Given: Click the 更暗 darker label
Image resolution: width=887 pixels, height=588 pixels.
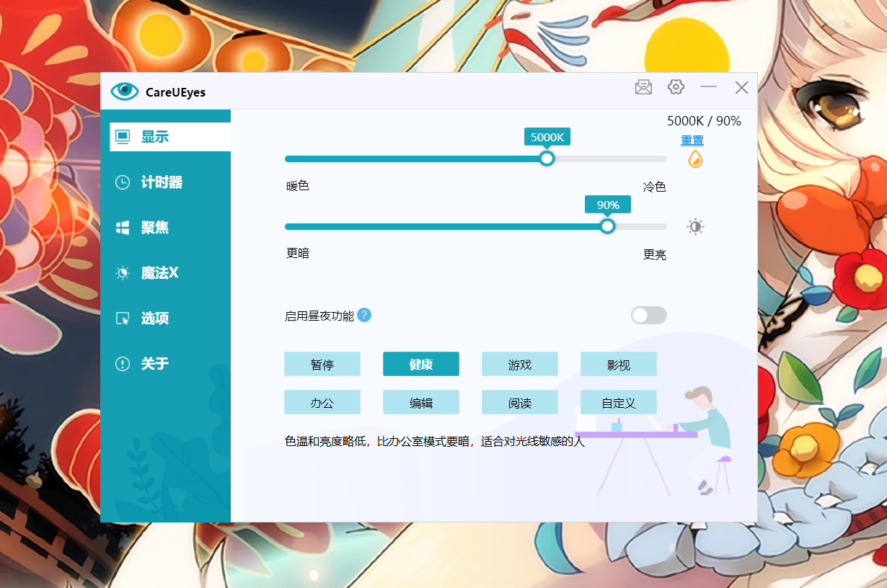Looking at the screenshot, I should (298, 253).
